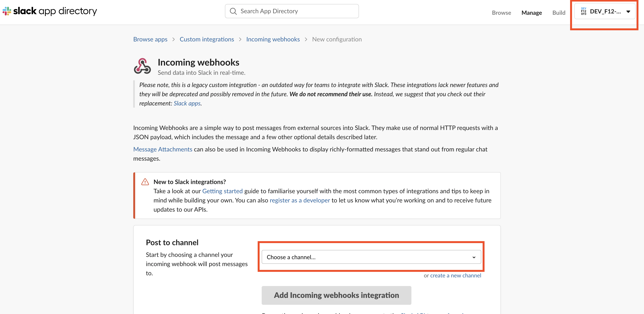Click create a new channel link
The width and height of the screenshot is (644, 314).
point(455,275)
